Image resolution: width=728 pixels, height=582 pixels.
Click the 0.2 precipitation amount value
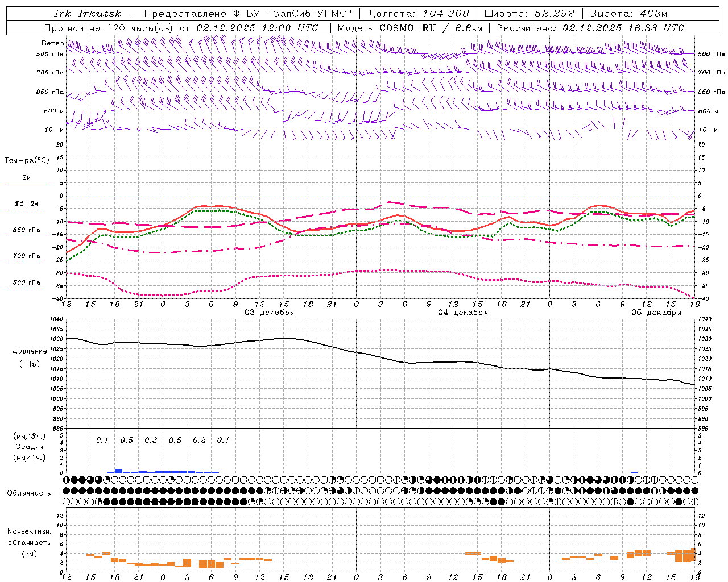point(199,440)
